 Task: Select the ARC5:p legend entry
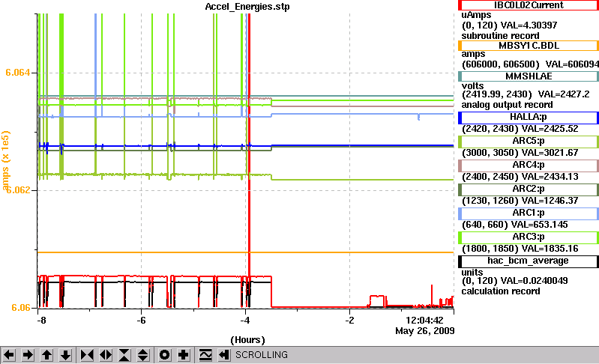pyautogui.click(x=529, y=141)
